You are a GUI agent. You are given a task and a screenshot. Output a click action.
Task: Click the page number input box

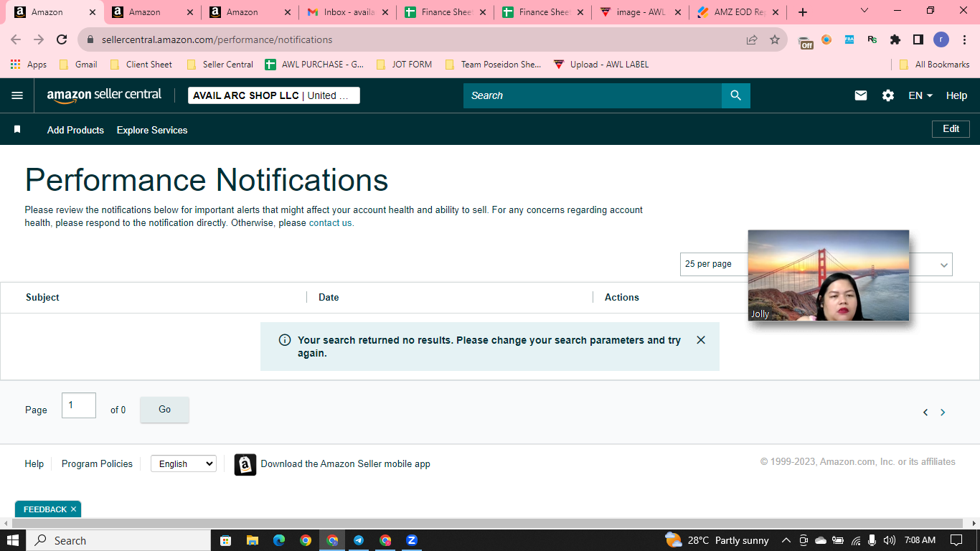tap(79, 405)
